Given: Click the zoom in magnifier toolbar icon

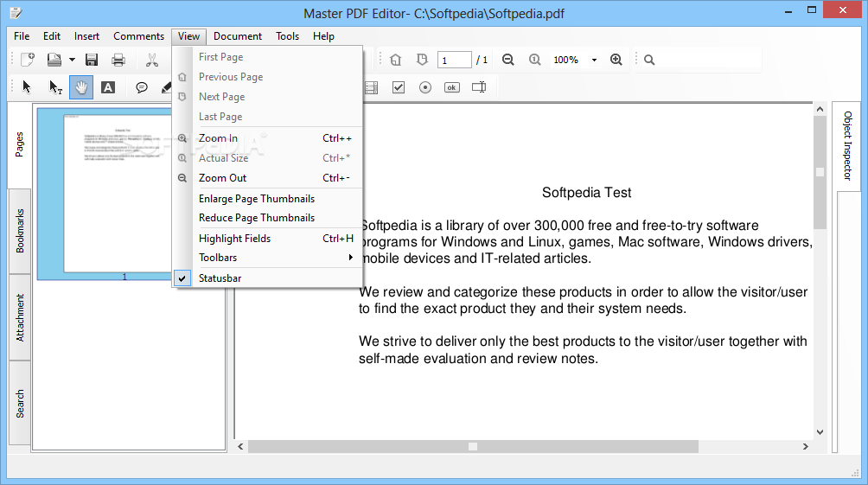Looking at the screenshot, I should 616,60.
